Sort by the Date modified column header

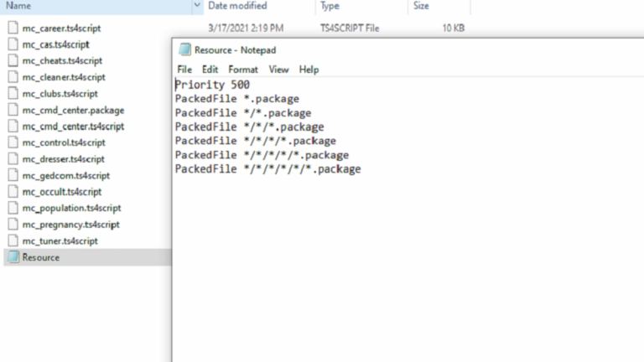tap(237, 6)
